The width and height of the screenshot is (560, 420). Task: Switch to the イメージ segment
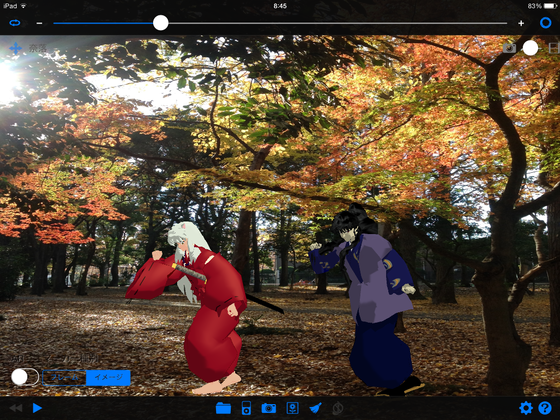pyautogui.click(x=108, y=378)
